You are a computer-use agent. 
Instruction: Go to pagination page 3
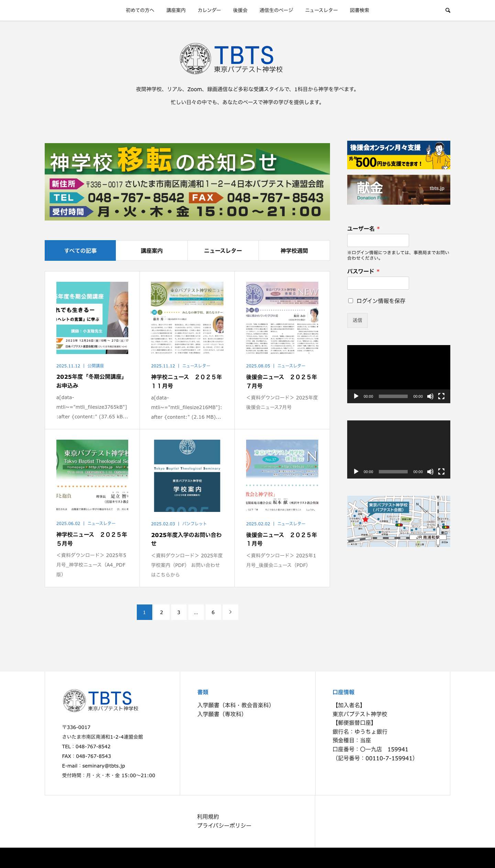tap(179, 612)
